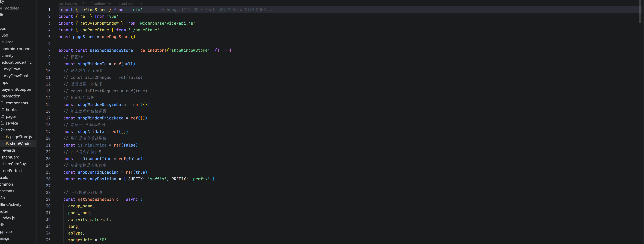Click the hooks folder icon
Image resolution: width=644 pixels, height=244 pixels.
tap(2, 109)
